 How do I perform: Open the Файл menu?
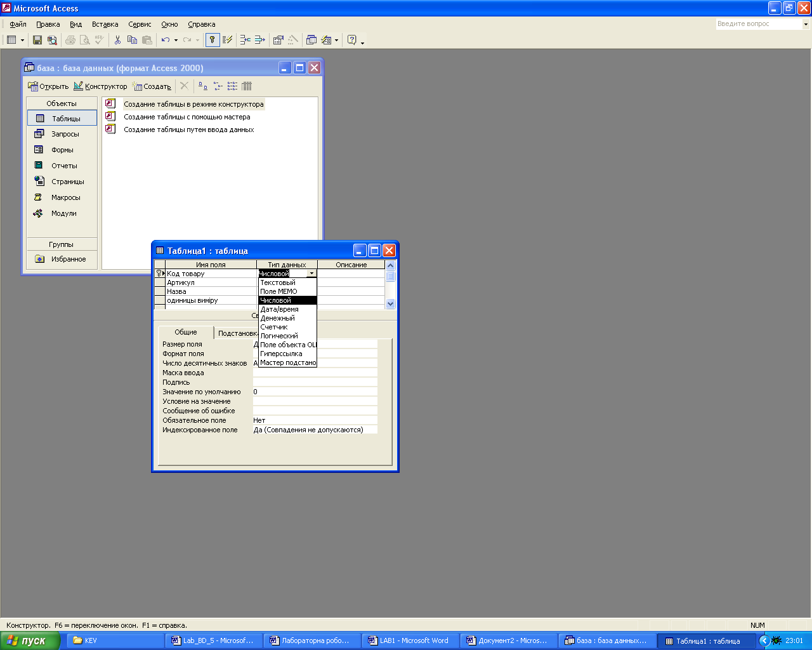pyautogui.click(x=18, y=24)
